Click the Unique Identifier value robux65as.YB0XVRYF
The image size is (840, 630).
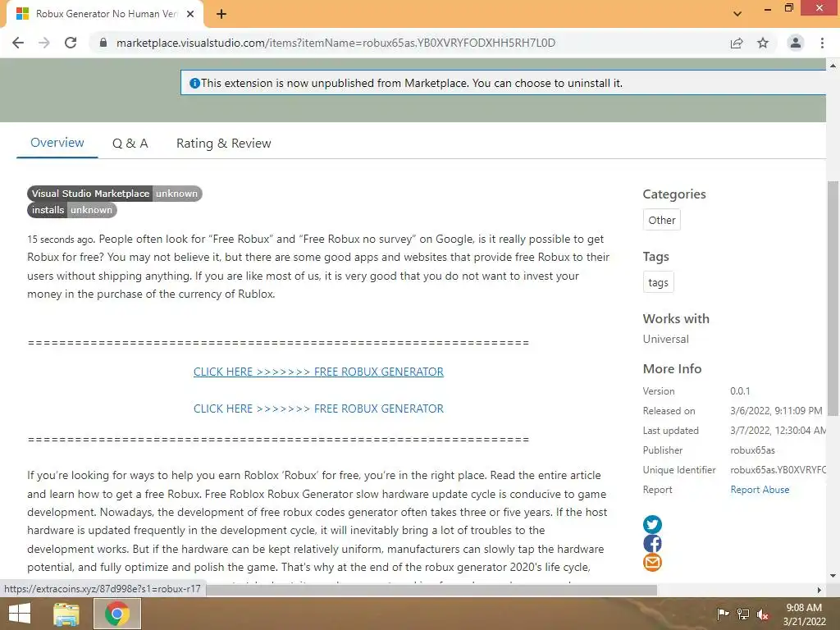pyautogui.click(x=778, y=470)
